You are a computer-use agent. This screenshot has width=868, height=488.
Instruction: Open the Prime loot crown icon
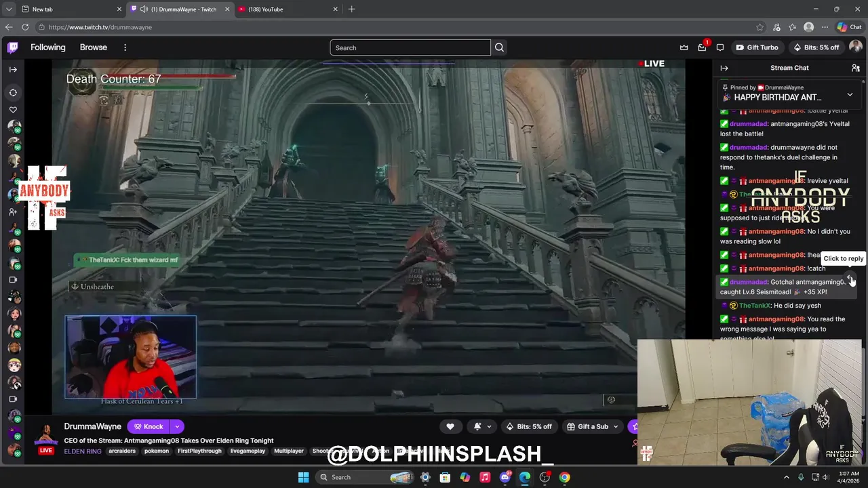(x=684, y=47)
